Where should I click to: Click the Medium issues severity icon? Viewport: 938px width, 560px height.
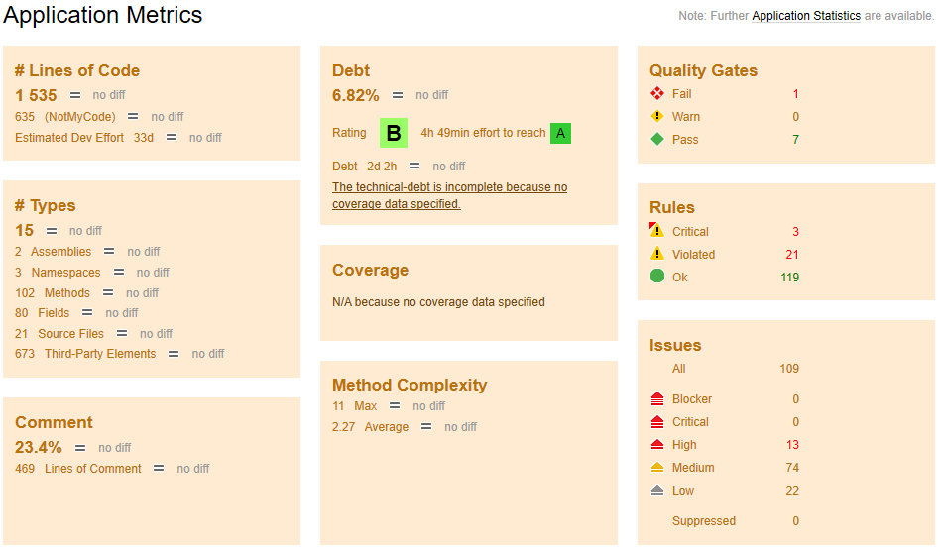pyautogui.click(x=656, y=468)
